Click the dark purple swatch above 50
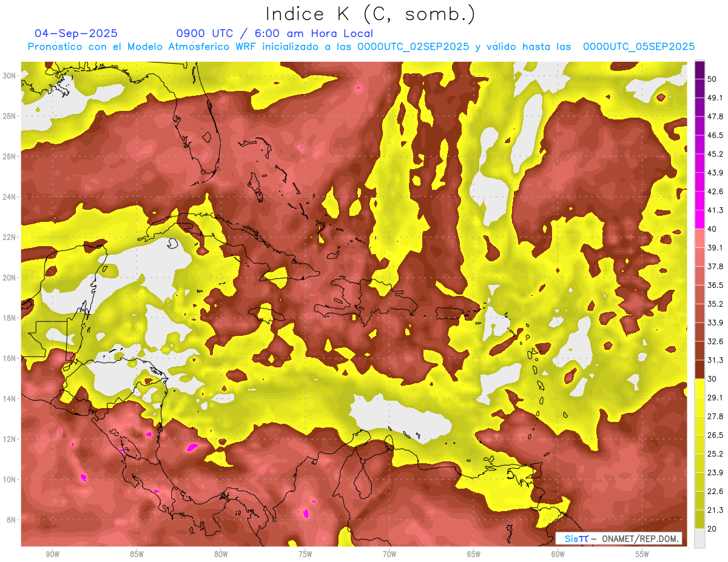 [x=699, y=70]
